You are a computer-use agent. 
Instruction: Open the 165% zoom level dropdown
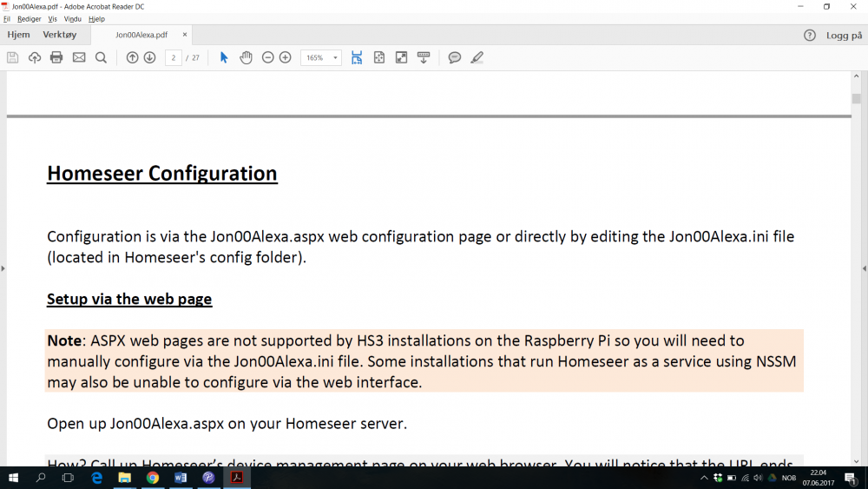click(x=335, y=57)
